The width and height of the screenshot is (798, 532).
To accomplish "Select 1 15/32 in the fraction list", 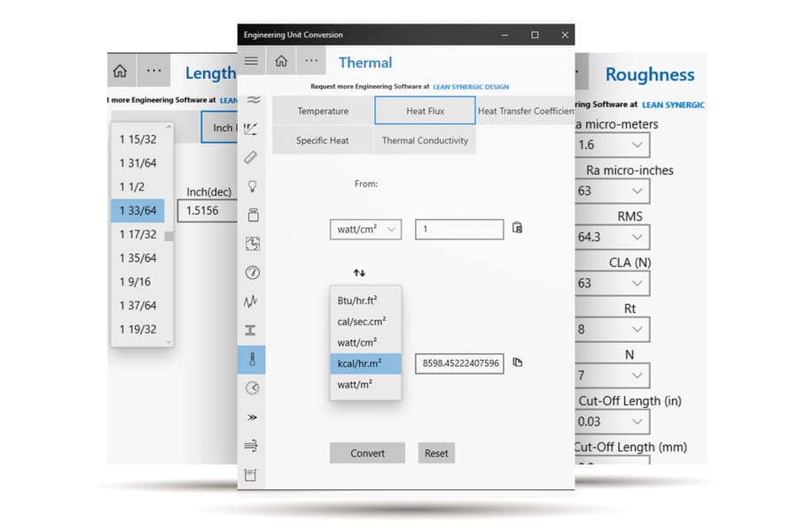I will click(x=138, y=139).
